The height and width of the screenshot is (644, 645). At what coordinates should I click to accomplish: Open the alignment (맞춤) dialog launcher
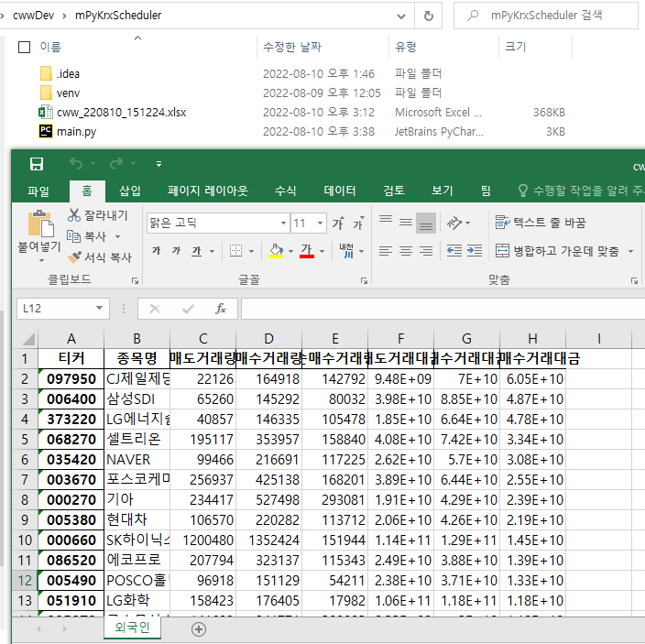[634, 280]
